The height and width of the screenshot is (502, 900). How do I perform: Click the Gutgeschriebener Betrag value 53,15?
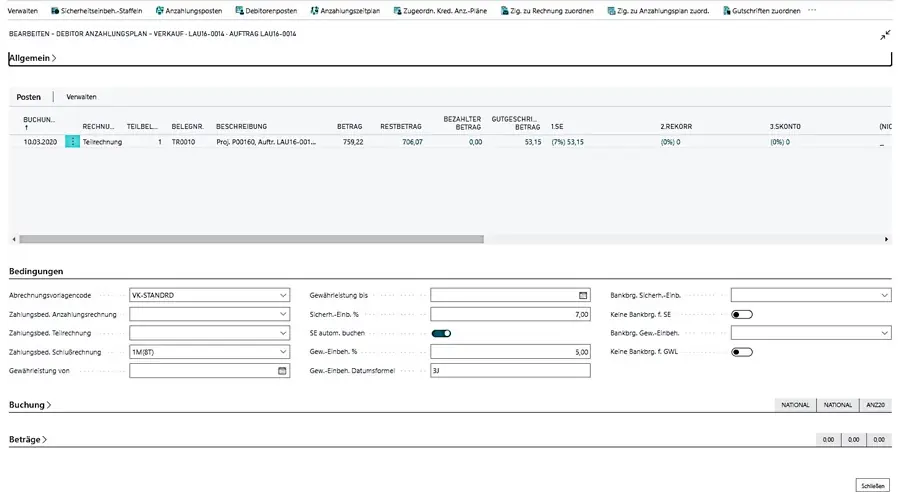[533, 142]
